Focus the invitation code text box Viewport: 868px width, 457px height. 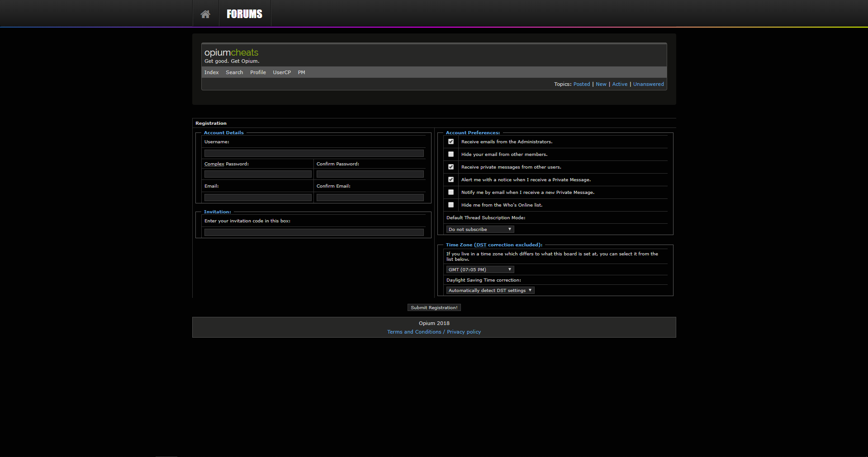click(314, 232)
